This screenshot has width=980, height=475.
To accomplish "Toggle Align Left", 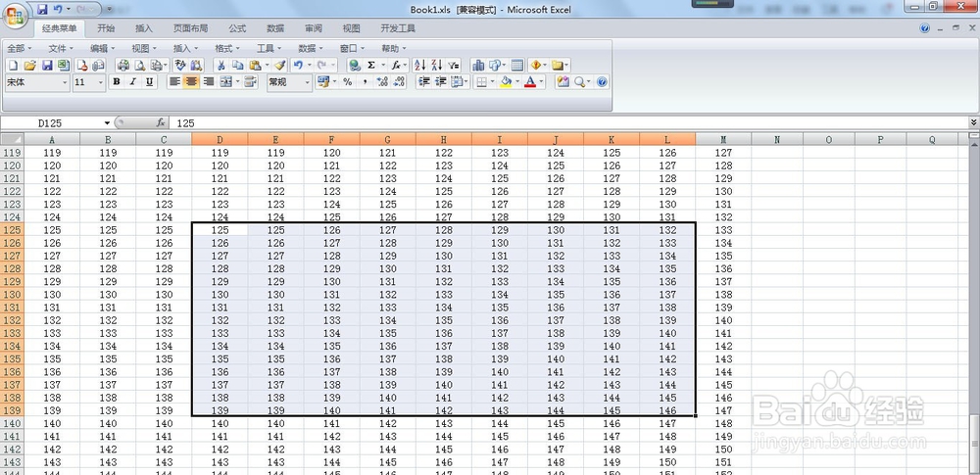I will tap(175, 82).
